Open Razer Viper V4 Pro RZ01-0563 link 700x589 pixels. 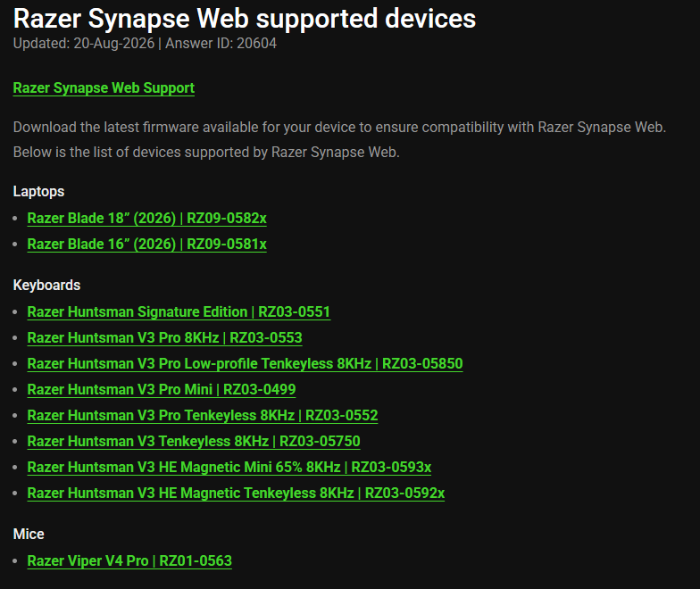coord(129,560)
